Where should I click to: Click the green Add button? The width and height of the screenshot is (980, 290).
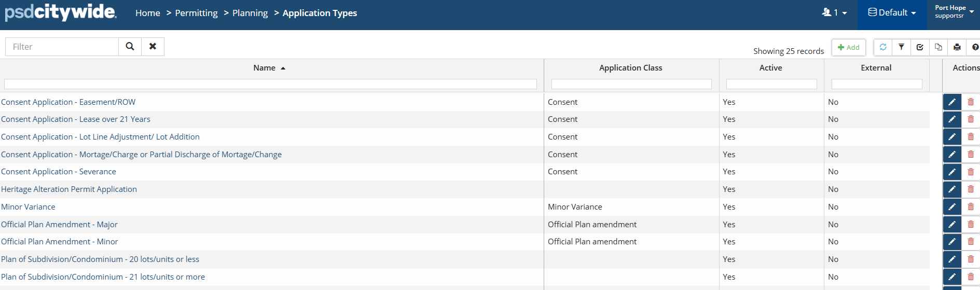click(849, 47)
